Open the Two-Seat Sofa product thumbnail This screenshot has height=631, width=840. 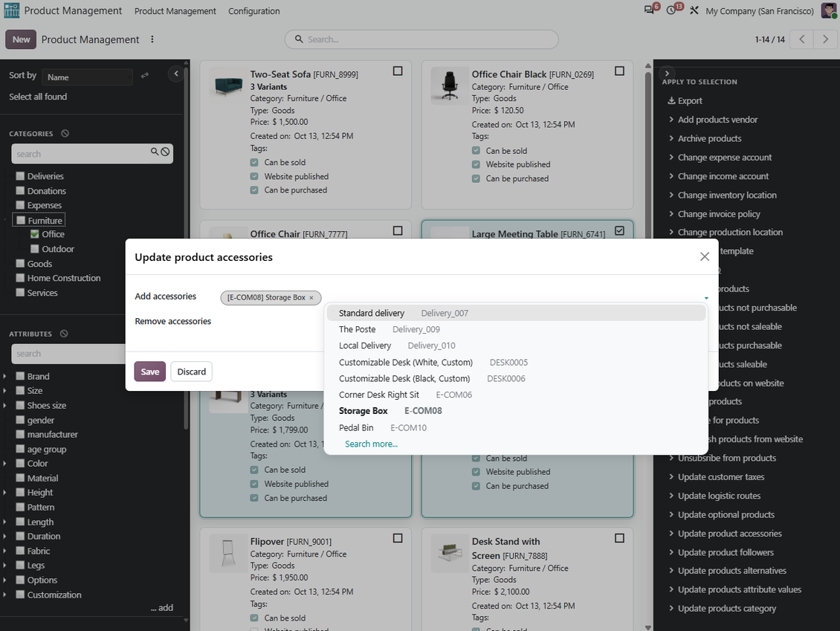point(229,85)
